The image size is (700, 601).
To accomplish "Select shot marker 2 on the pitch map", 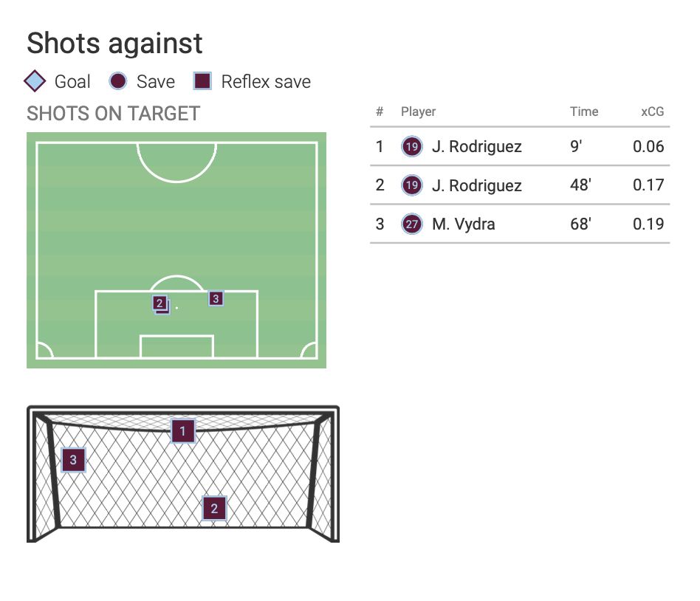I will click(x=159, y=303).
